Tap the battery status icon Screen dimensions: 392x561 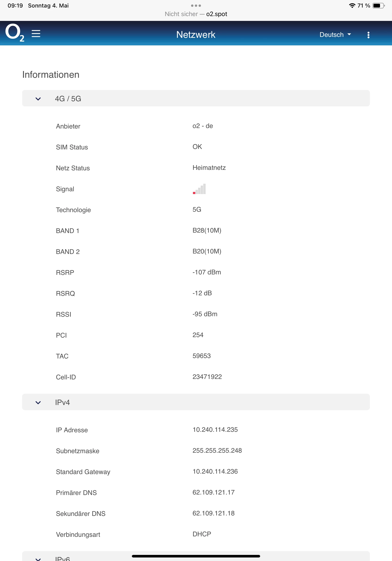[378, 6]
